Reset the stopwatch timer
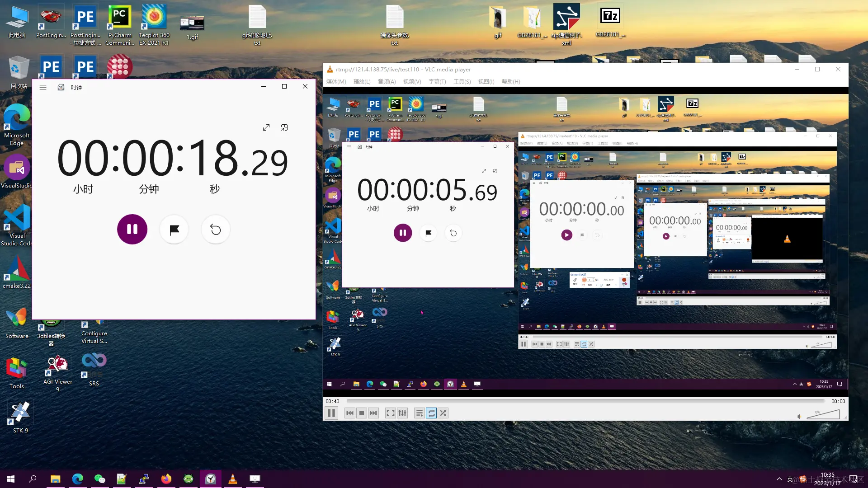The image size is (868, 488). (216, 230)
